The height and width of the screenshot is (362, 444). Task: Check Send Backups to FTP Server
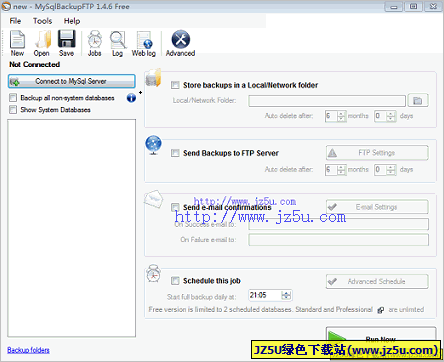175,153
